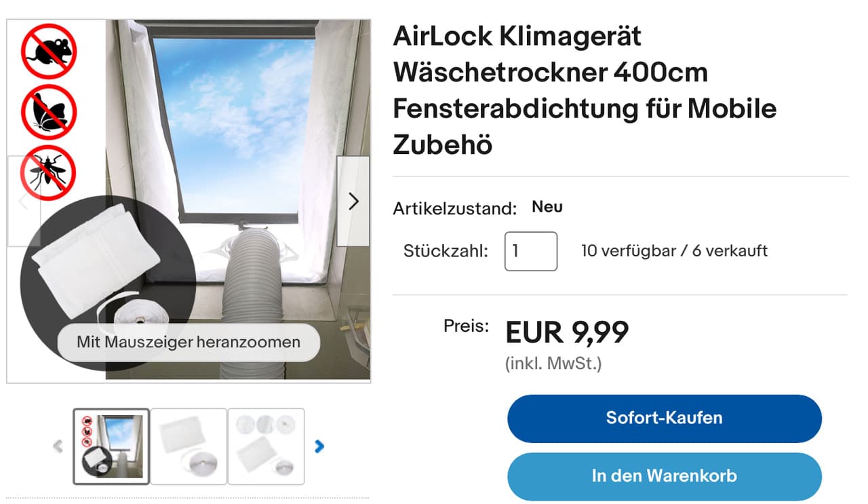
Task: Select the second thumbnail of folded white fabric
Action: click(x=189, y=446)
